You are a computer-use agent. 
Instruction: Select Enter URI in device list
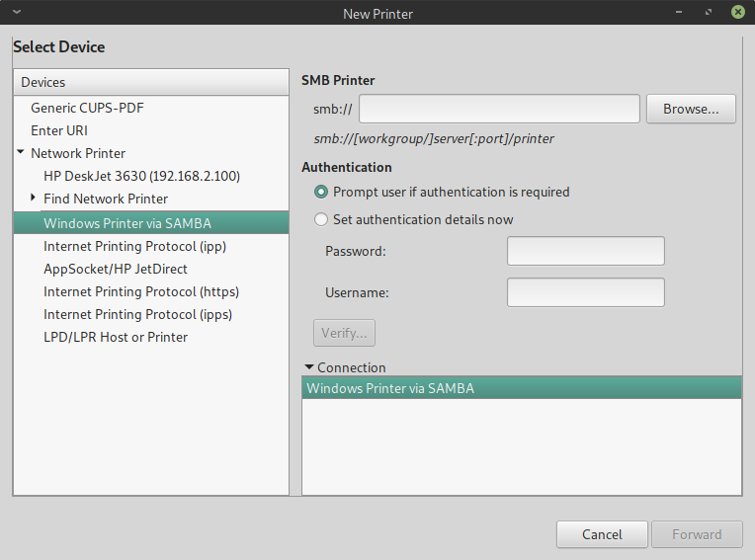(59, 130)
